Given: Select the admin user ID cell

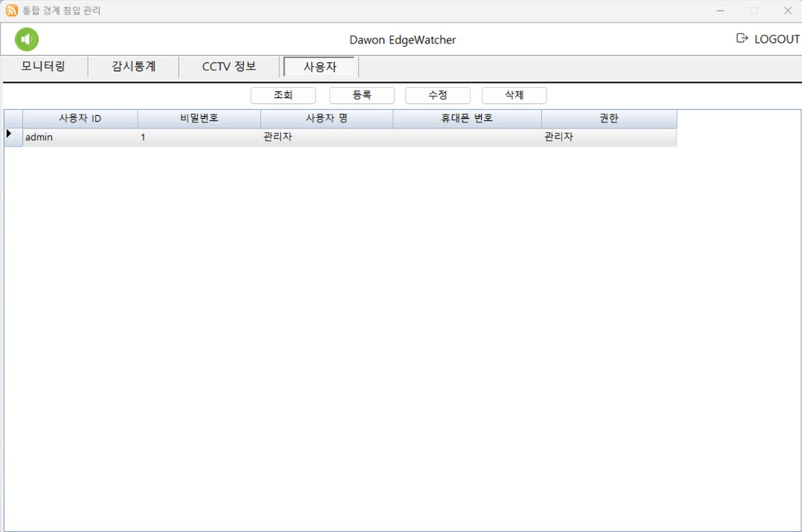Looking at the screenshot, I should click(80, 137).
